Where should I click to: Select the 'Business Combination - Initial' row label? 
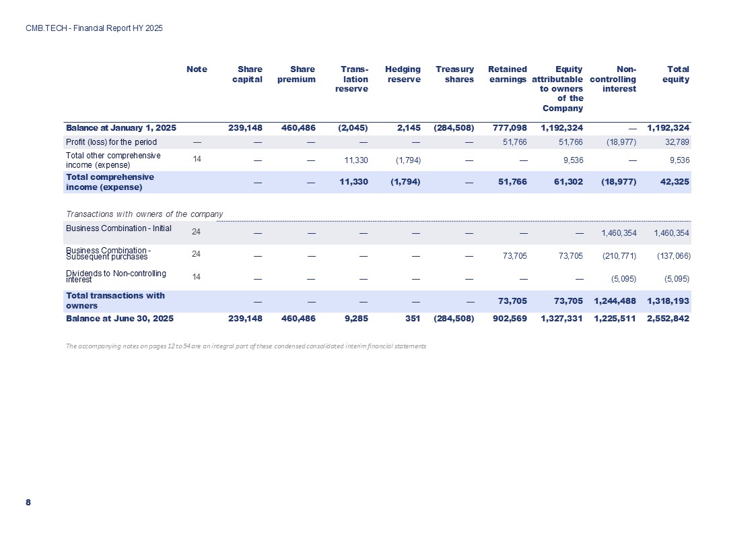click(118, 228)
